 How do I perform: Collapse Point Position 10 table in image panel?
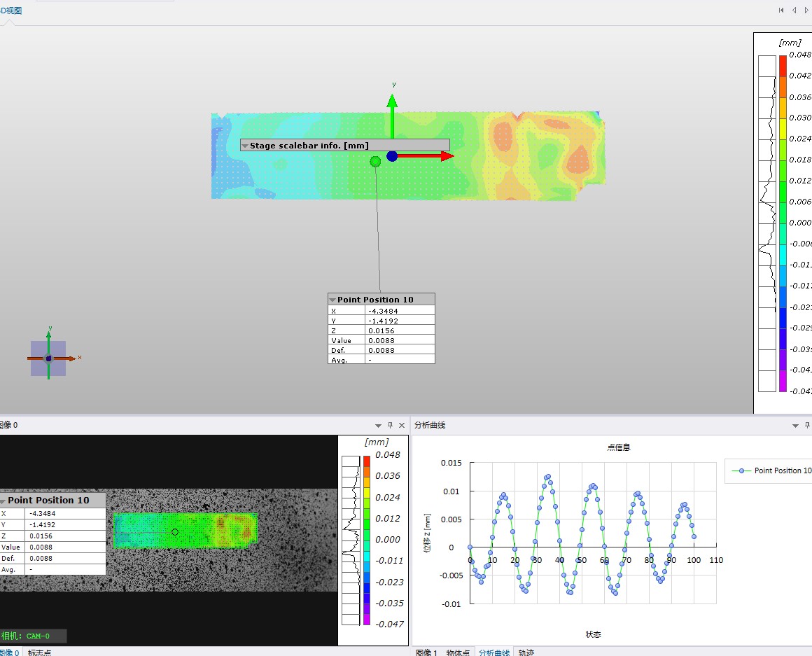[3, 501]
